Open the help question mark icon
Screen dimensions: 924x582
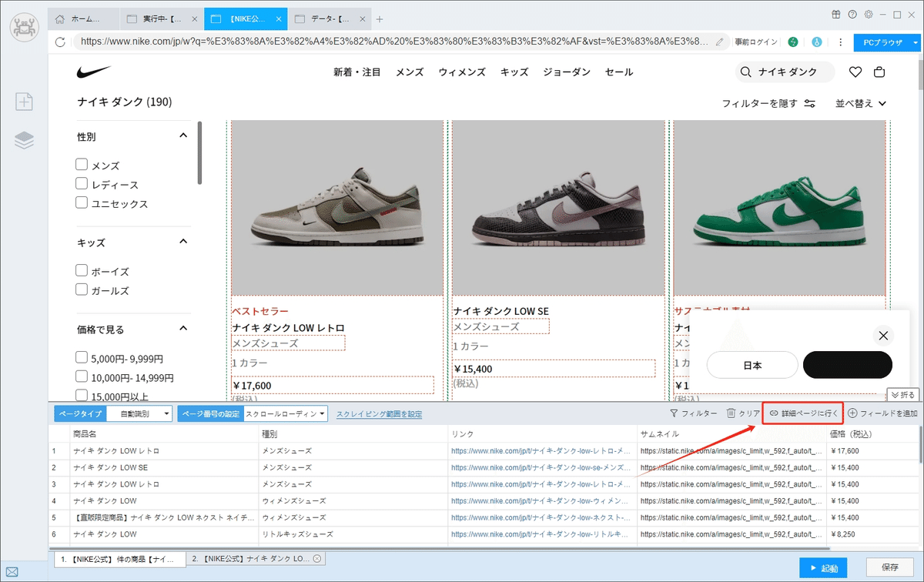(x=852, y=14)
